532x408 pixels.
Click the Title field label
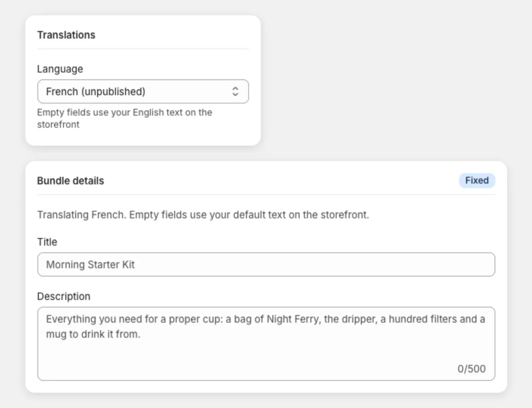[47, 242]
